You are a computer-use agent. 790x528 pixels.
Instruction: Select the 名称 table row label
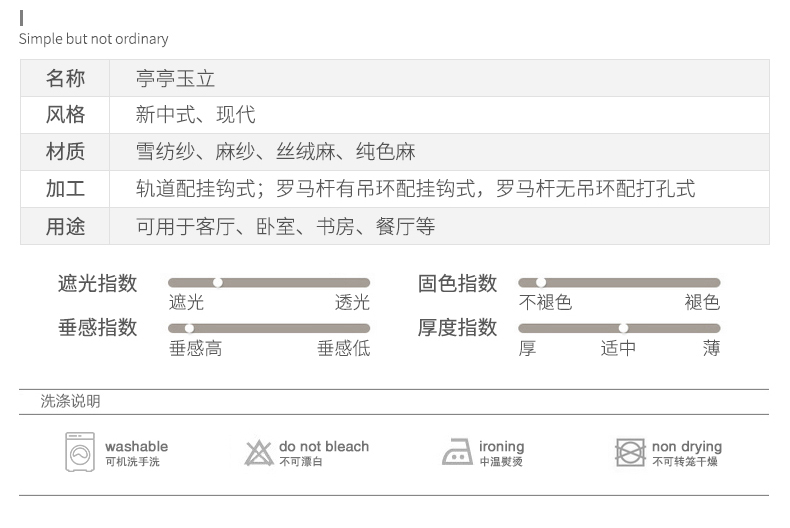(65, 78)
